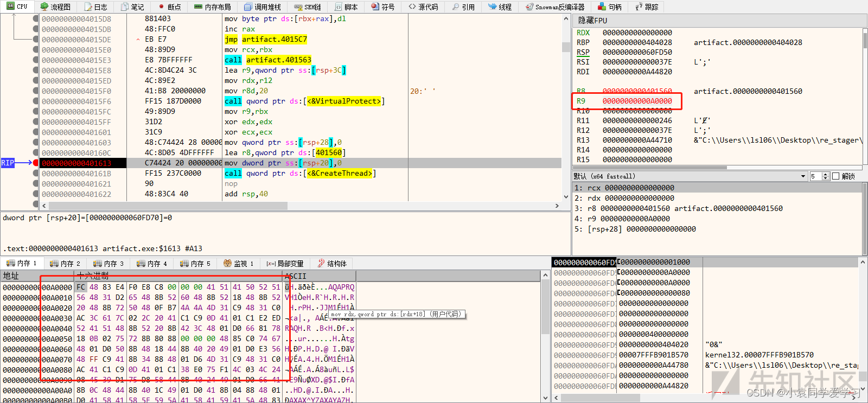868x403 pixels.
Task: Click the 脚本 script icon
Action: [x=339, y=7]
